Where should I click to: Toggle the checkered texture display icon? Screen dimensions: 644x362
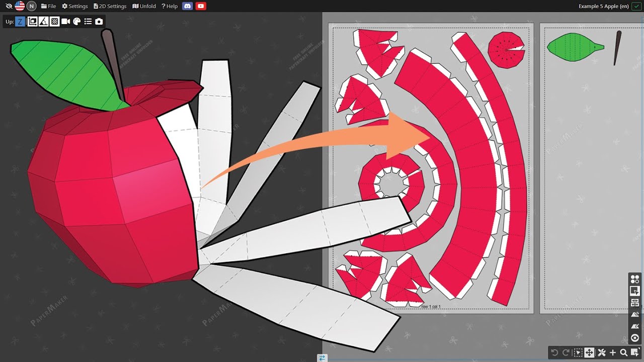click(x=54, y=22)
